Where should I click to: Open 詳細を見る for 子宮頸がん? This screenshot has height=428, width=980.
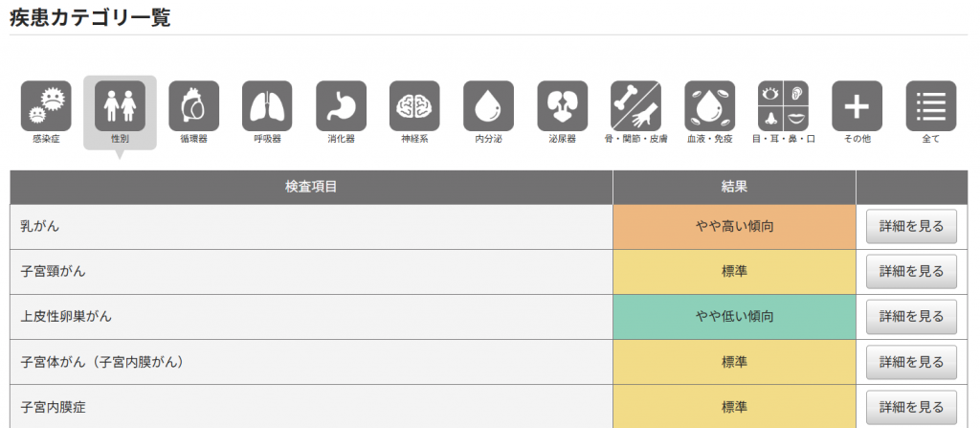911,272
